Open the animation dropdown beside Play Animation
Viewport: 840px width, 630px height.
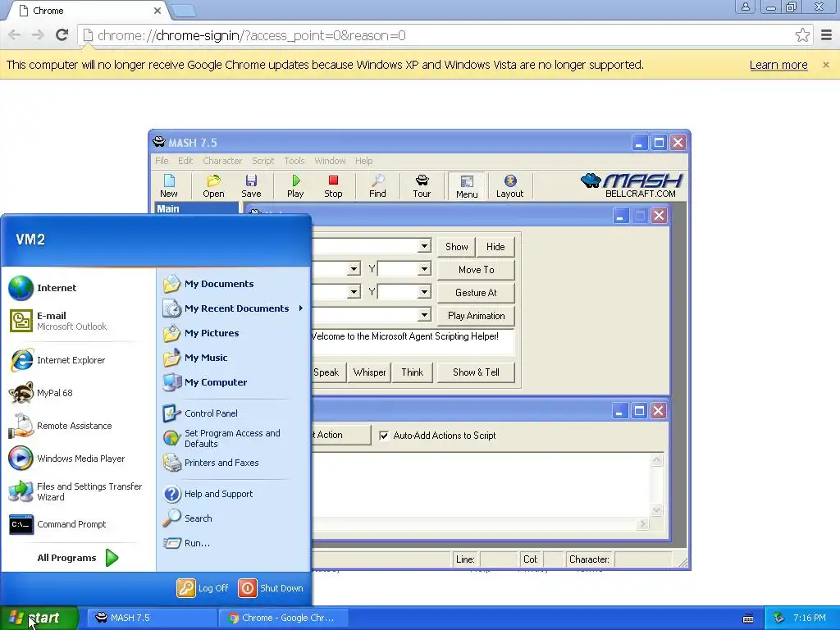(424, 315)
